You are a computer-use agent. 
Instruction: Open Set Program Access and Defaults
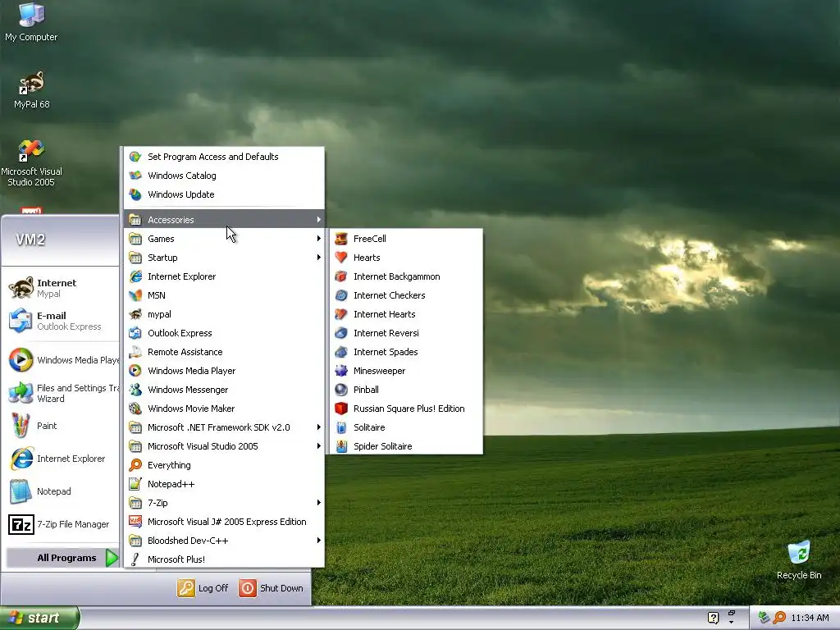[x=224, y=157]
